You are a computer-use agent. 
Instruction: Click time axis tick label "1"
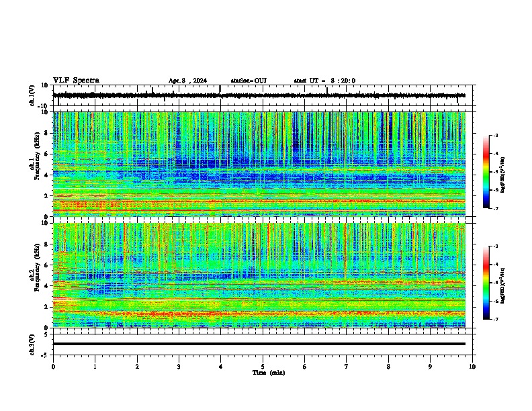(x=95, y=367)
